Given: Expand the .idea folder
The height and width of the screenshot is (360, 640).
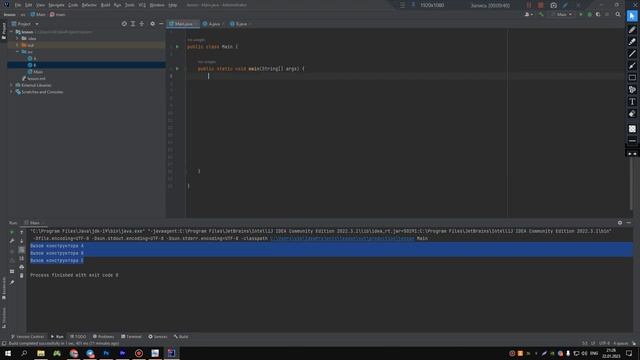Looking at the screenshot, I should click(x=17, y=38).
